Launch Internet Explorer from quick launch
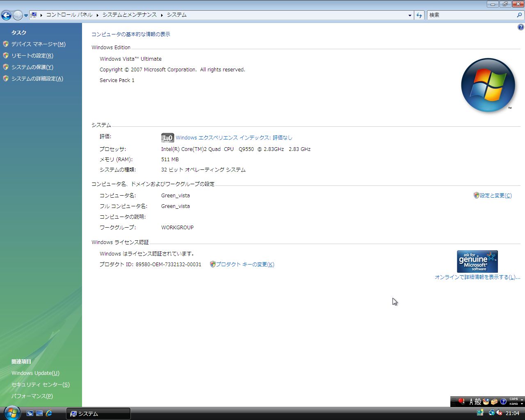525x420 pixels. pos(49,413)
